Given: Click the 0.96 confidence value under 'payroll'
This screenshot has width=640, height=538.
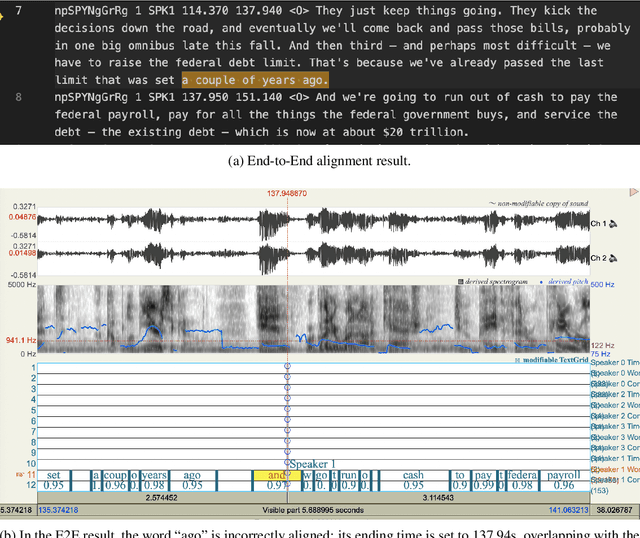Looking at the screenshot, I should [564, 485].
